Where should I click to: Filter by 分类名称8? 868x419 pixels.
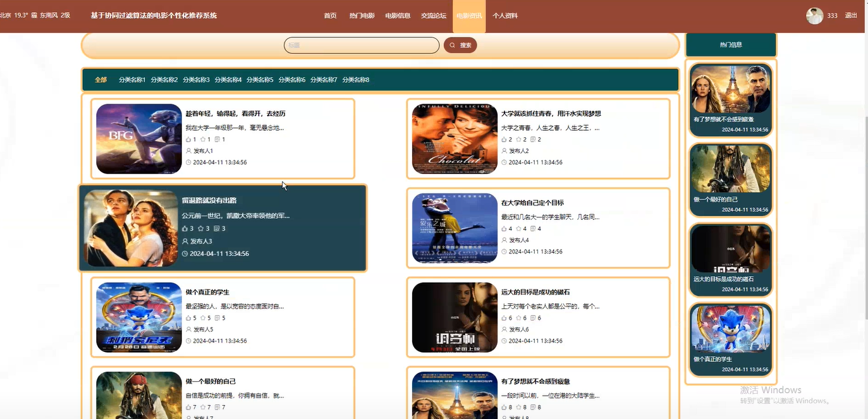pos(356,80)
